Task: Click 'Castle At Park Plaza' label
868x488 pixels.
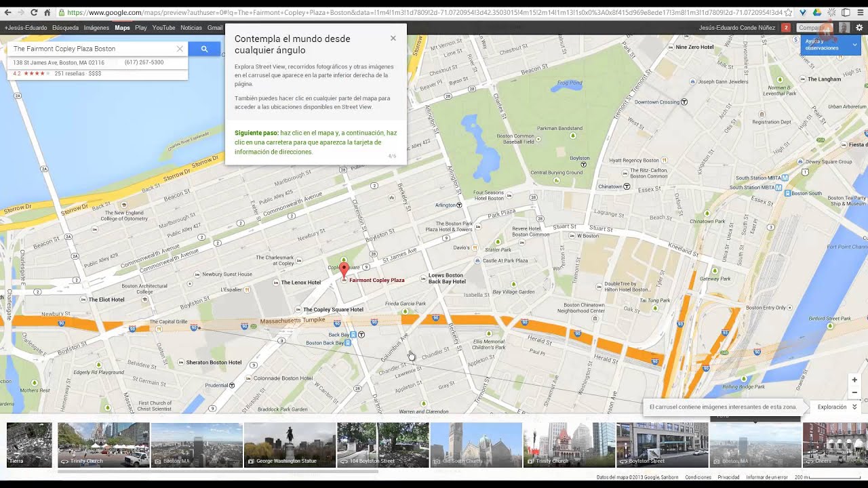Action: click(x=505, y=260)
